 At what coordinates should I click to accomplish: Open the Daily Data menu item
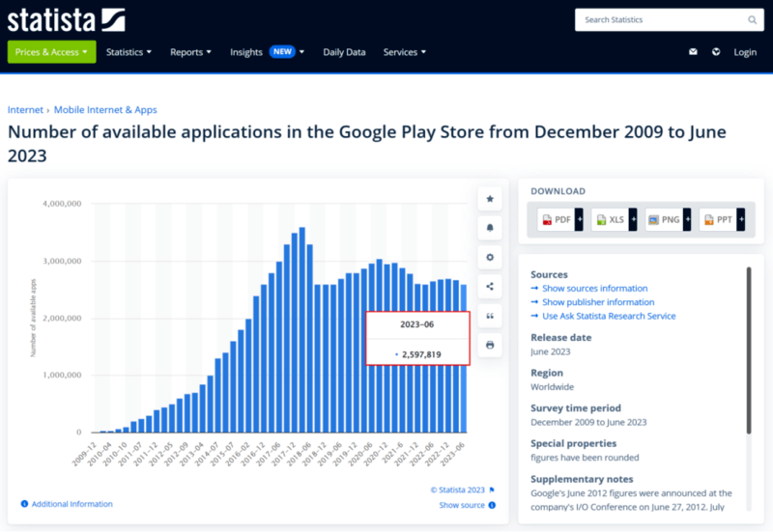[x=344, y=52]
